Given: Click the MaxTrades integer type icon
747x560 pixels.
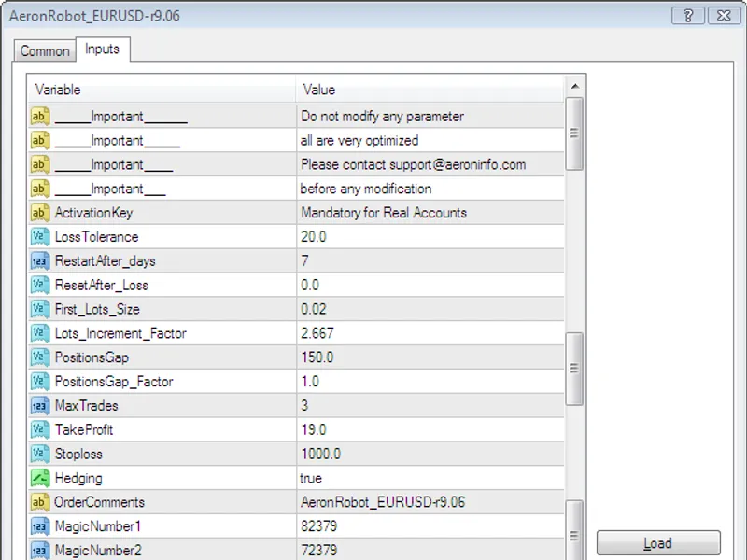Looking at the screenshot, I should click(40, 406).
